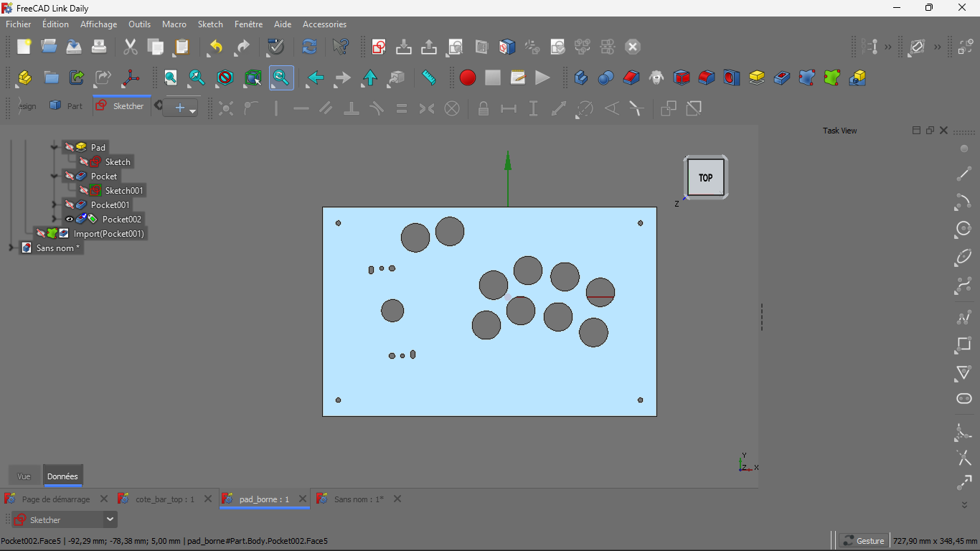Create a new document with the toolbar icon
The height and width of the screenshot is (551, 980).
pos(24,47)
